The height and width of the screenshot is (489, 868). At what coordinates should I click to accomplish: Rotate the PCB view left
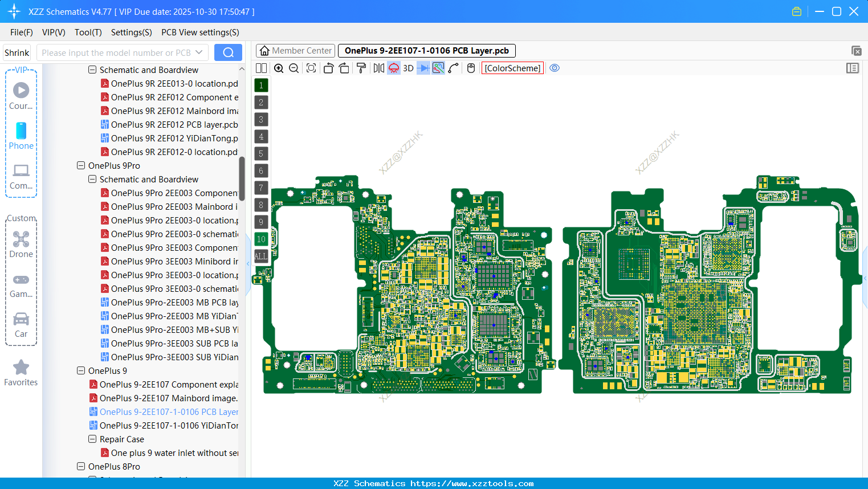[328, 68]
